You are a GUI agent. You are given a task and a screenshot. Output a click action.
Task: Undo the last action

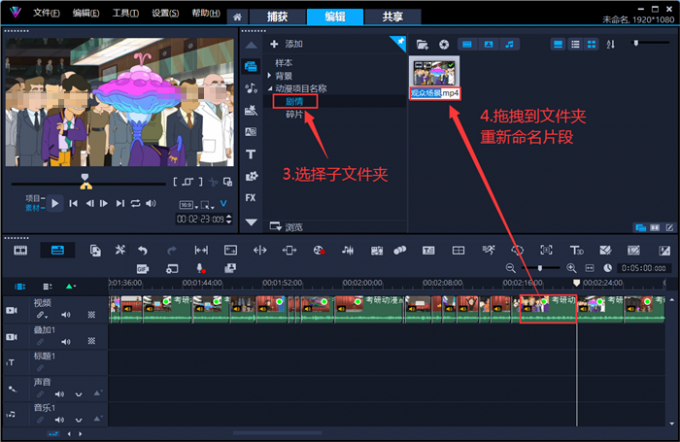(143, 250)
